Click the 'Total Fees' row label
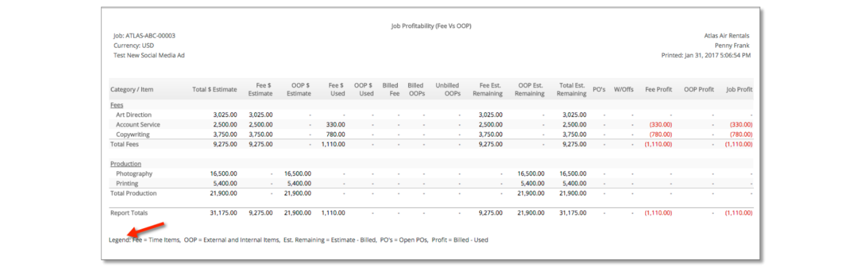 (124, 144)
